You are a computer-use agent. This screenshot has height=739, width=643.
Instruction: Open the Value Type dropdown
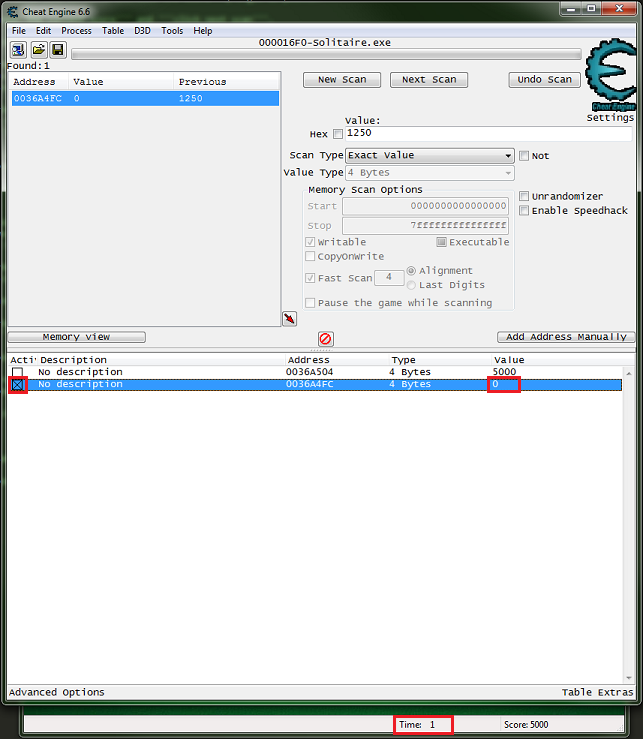point(430,173)
